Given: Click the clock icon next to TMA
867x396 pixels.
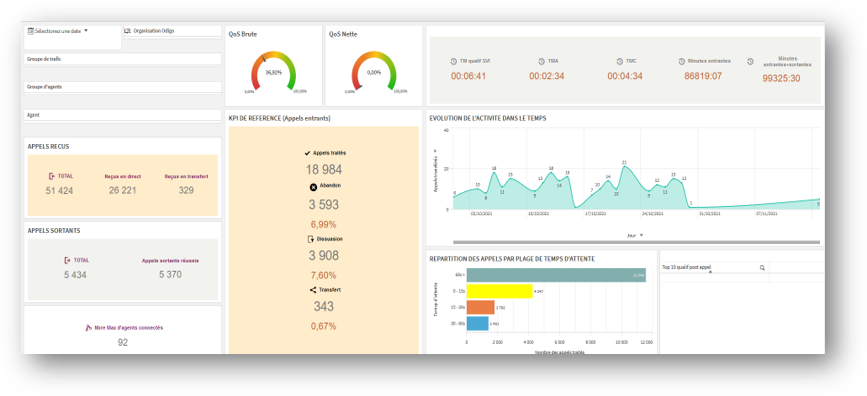Looking at the screenshot, I should point(541,61).
